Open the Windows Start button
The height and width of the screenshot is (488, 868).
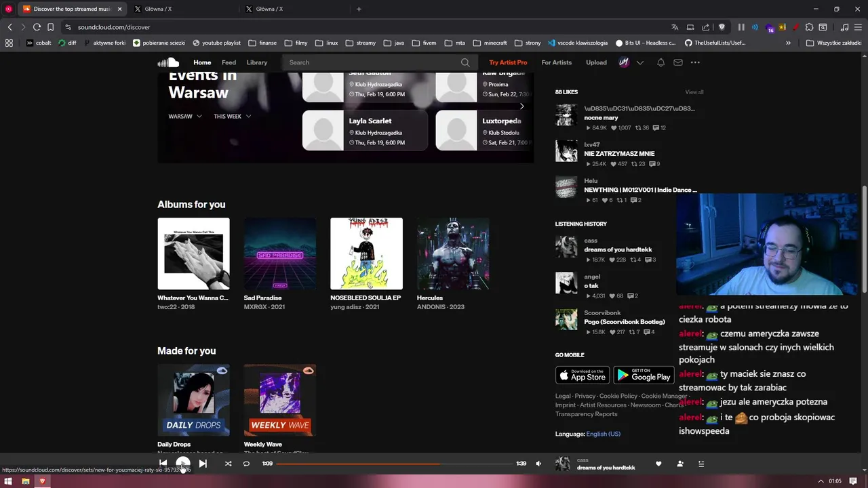click(x=8, y=481)
